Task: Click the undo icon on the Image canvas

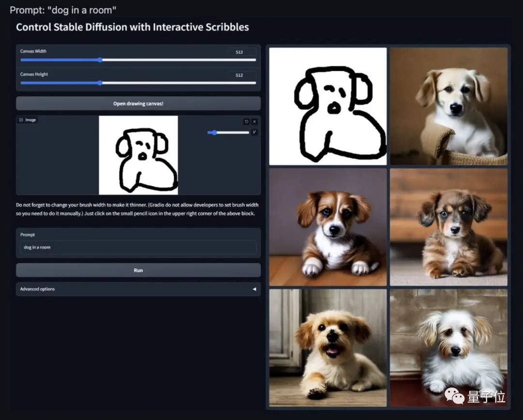Action: point(246,122)
